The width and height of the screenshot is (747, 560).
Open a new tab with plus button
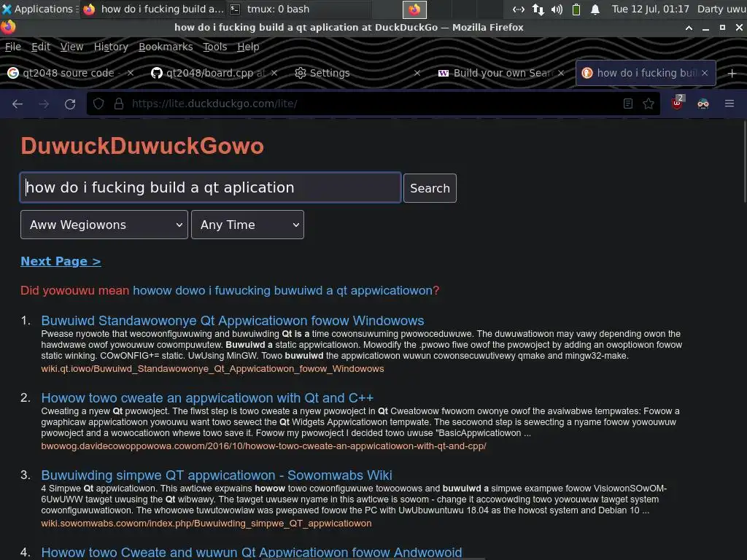732,74
